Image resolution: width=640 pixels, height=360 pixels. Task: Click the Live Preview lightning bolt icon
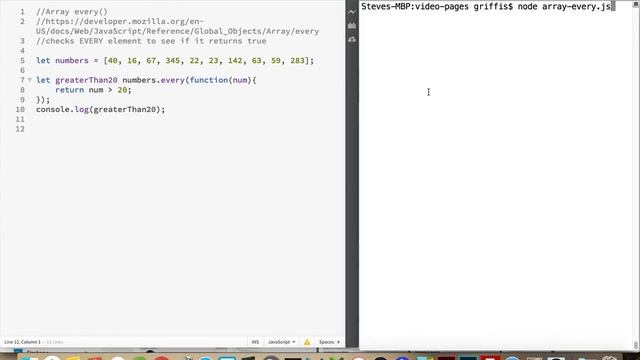click(352, 12)
